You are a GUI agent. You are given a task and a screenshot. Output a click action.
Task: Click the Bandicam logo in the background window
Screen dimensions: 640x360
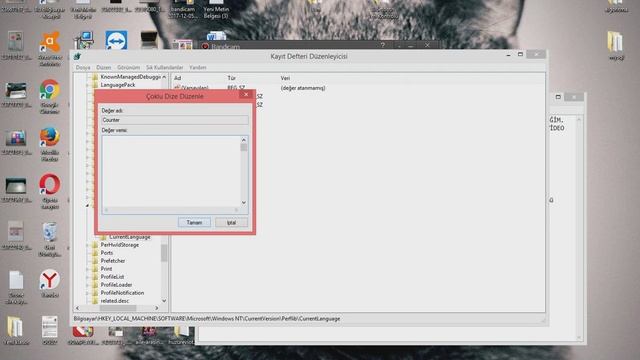(205, 47)
